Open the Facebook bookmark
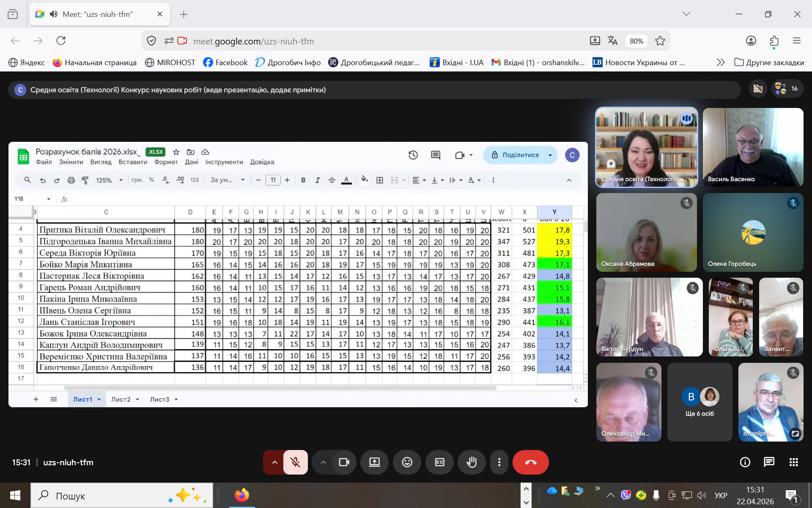Screen dimensions: 812x508 coord(225,63)
